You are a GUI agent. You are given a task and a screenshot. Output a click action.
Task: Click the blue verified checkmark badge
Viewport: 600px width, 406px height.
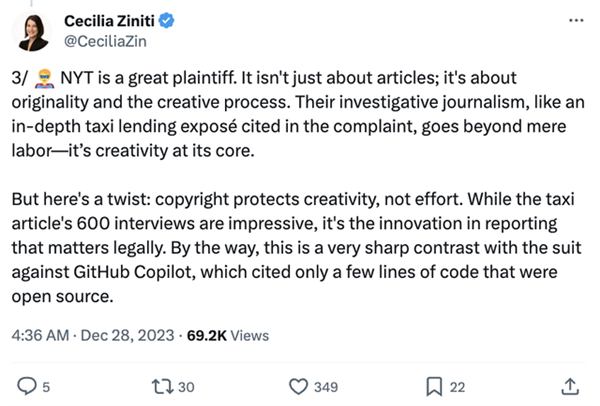tap(166, 21)
